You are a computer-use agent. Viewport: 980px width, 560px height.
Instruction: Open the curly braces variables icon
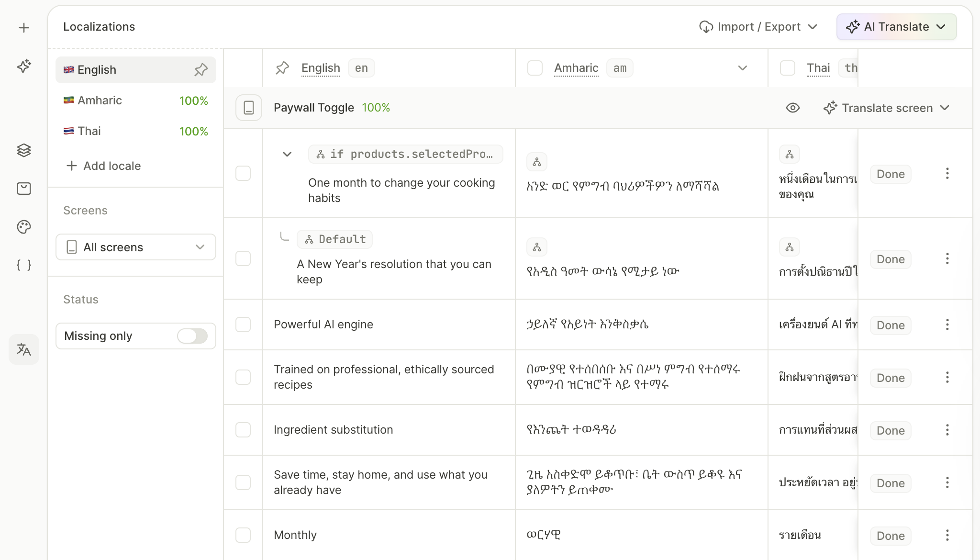[x=24, y=265]
